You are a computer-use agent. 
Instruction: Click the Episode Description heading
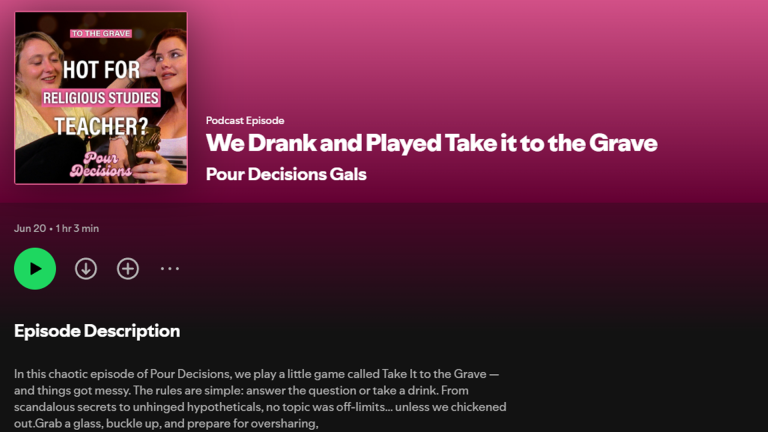97,331
